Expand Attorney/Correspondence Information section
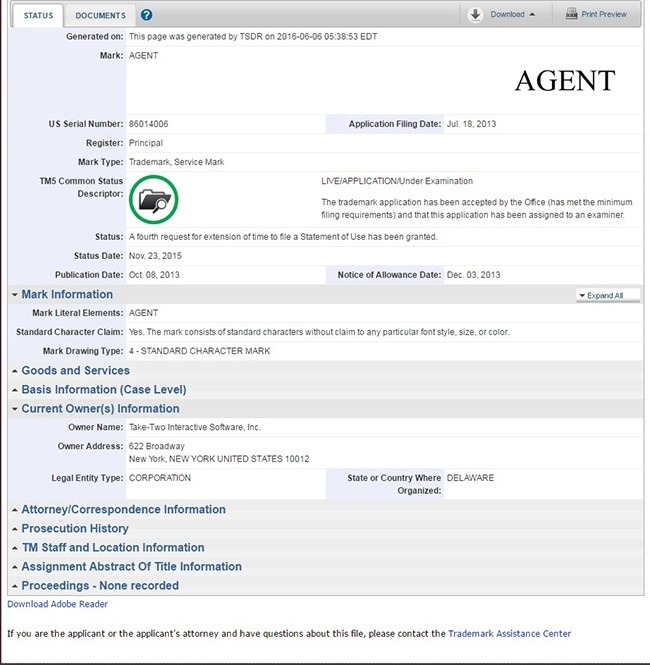 pos(123,509)
